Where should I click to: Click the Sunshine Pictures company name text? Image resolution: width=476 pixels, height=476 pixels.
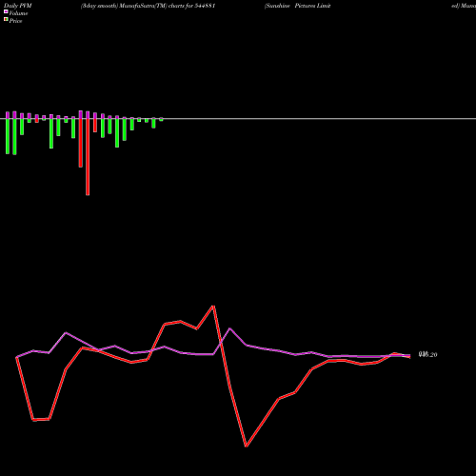298,6
